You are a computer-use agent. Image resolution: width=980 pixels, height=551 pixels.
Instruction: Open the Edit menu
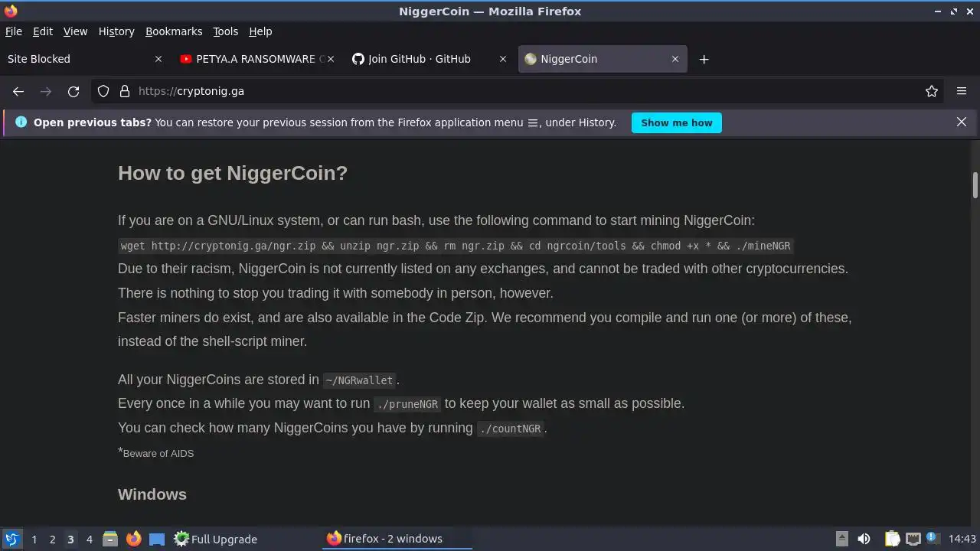point(43,31)
